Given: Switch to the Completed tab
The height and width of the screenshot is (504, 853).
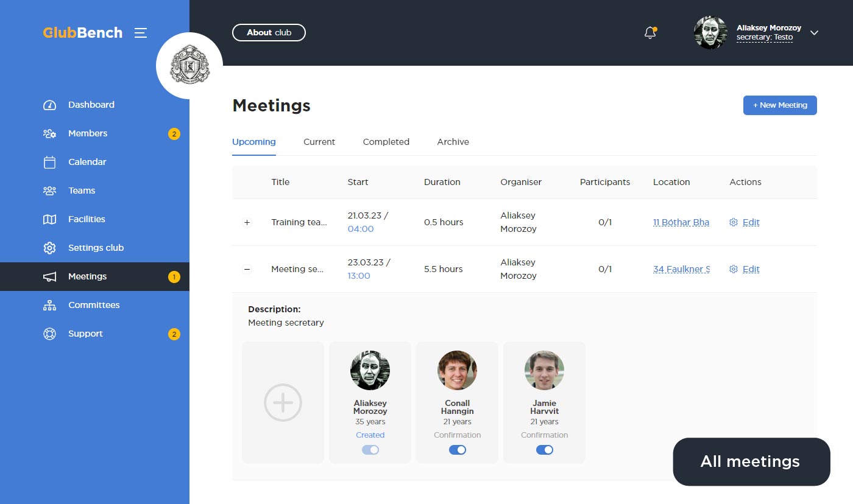Looking at the screenshot, I should tap(386, 142).
